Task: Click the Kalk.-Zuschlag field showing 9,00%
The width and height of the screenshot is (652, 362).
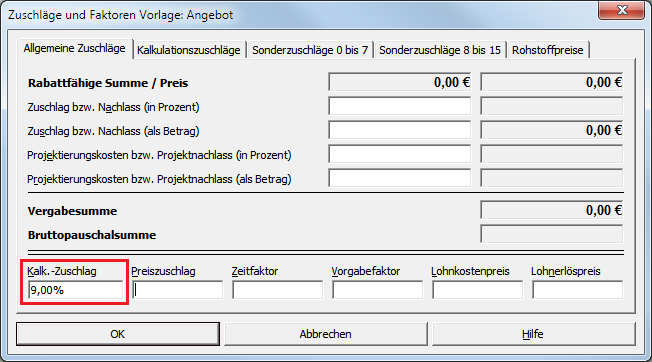Action: coord(76,290)
